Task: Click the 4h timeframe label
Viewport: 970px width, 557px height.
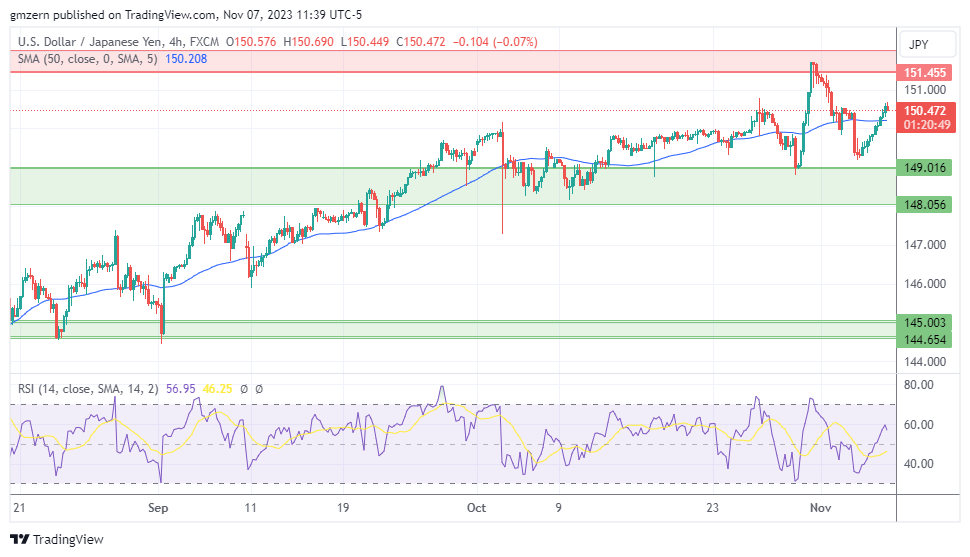Action: [x=176, y=42]
